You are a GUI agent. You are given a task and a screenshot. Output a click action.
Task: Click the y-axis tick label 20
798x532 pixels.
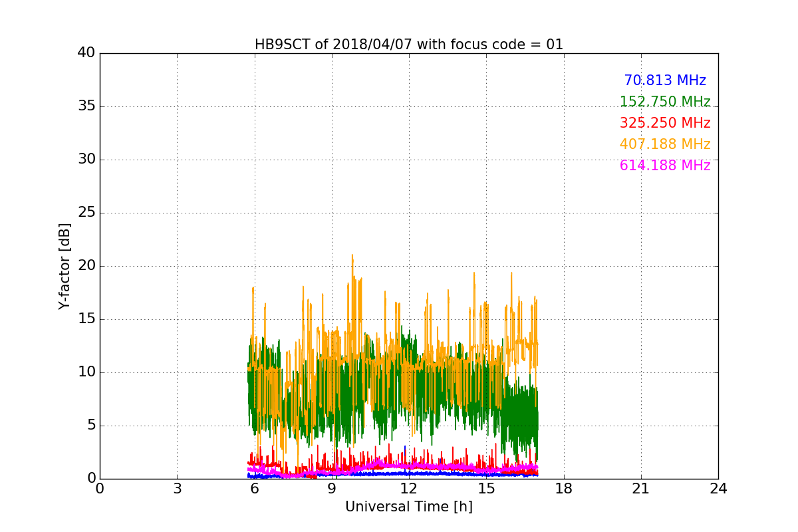[x=86, y=266]
